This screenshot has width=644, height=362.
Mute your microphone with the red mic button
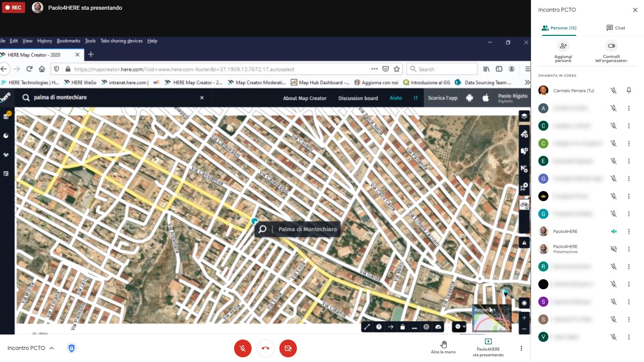[x=243, y=348]
